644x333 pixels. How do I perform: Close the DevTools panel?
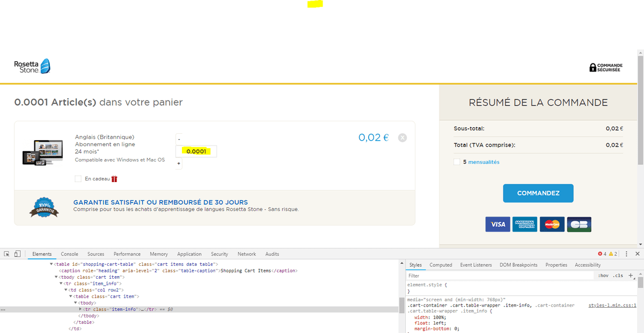pyautogui.click(x=637, y=254)
